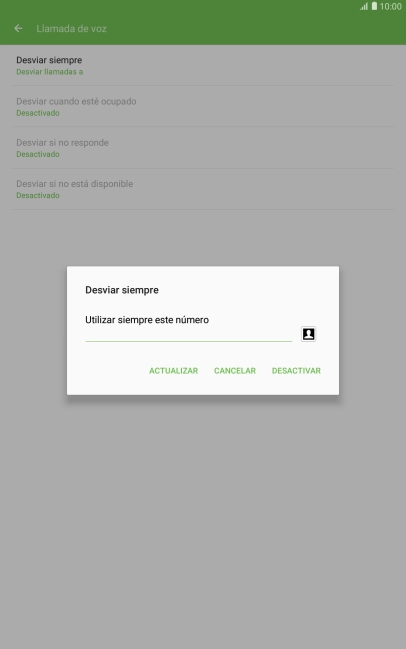Select Desviar siempre option
This screenshot has height=649, width=406.
click(203, 65)
